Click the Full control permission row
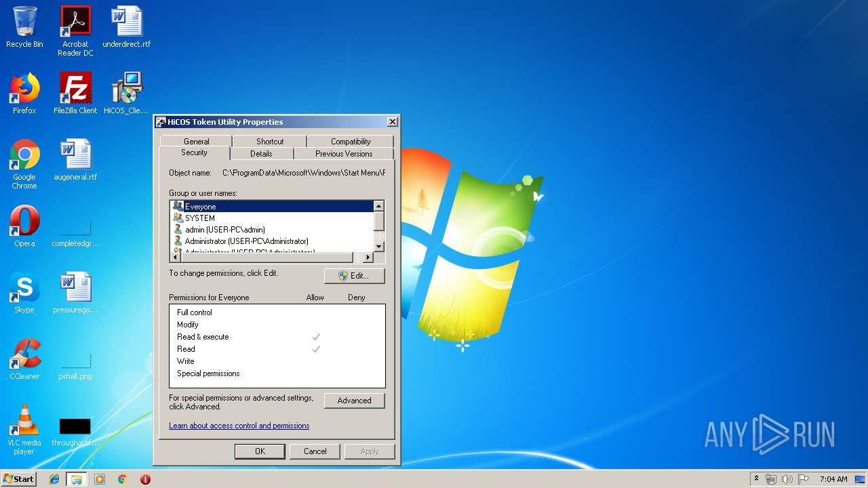The width and height of the screenshot is (868, 488). (277, 312)
